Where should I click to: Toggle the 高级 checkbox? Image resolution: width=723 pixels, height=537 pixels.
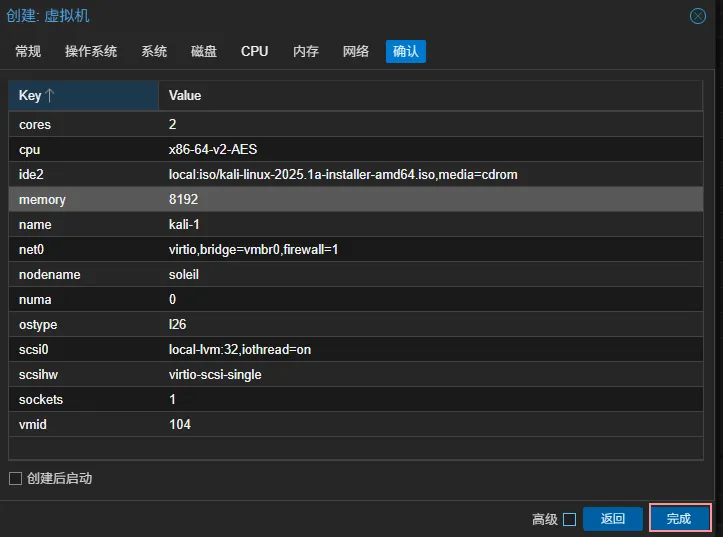point(569,519)
